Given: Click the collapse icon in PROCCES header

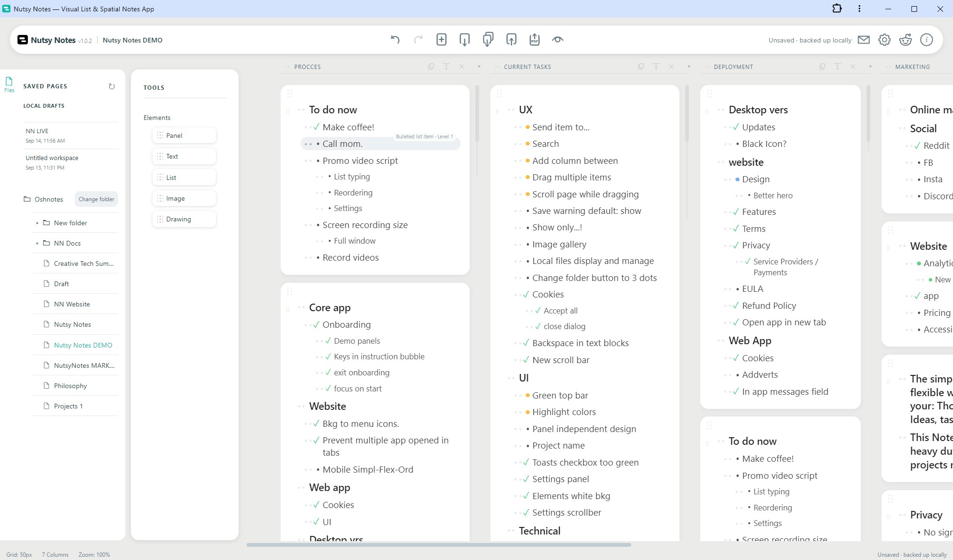Looking at the screenshot, I should 446,67.
